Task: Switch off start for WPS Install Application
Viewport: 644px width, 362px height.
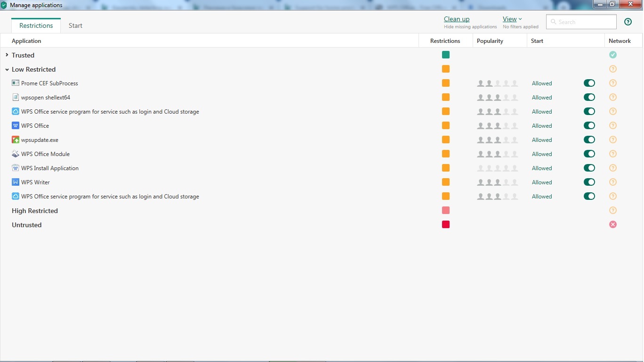Action: click(589, 168)
